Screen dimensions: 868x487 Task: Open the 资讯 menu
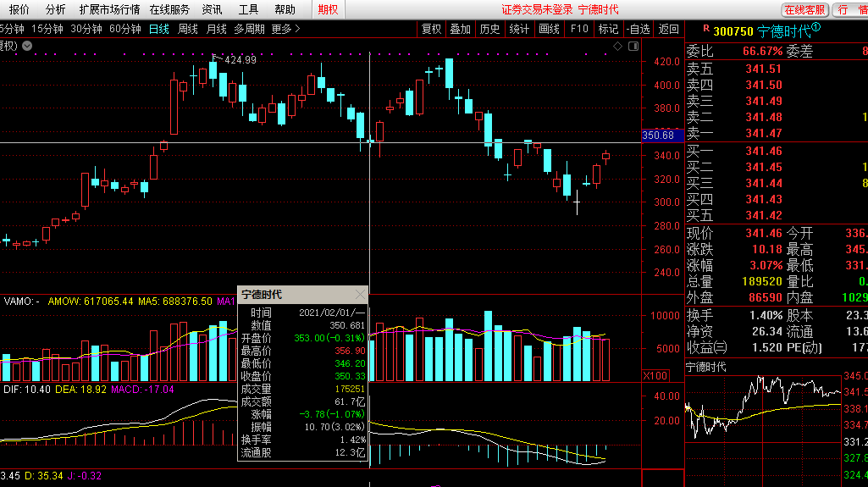[212, 9]
